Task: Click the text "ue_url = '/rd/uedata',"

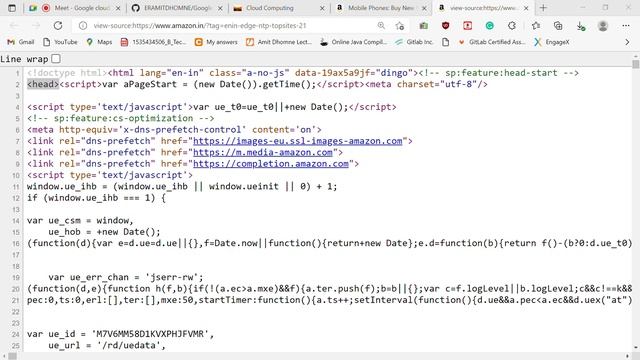Action: tap(107, 345)
